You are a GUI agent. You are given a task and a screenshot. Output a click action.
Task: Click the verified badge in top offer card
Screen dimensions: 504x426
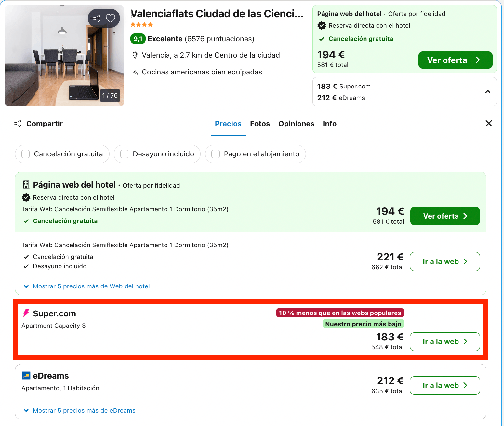[322, 26]
